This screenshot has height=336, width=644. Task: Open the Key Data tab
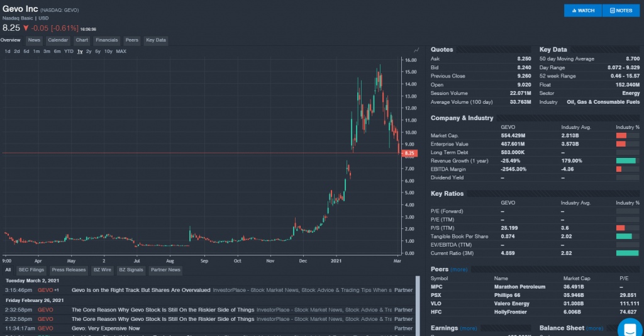[156, 40]
